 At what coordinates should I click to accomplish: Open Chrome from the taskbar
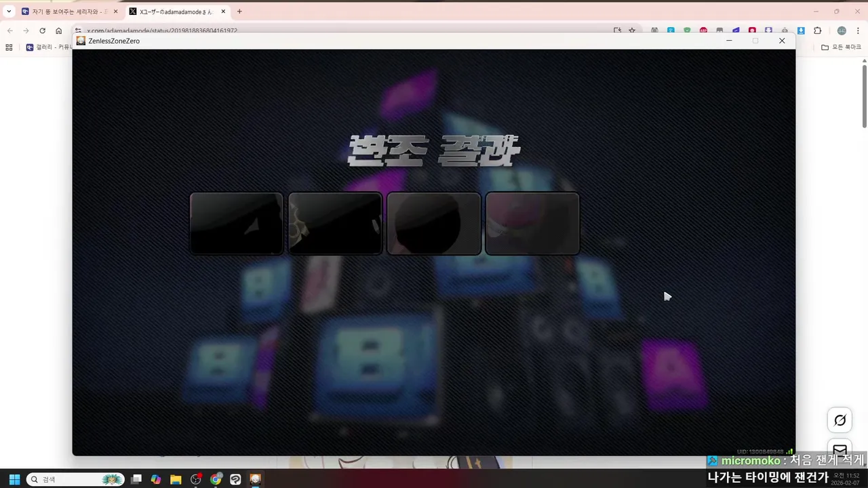tap(216, 479)
